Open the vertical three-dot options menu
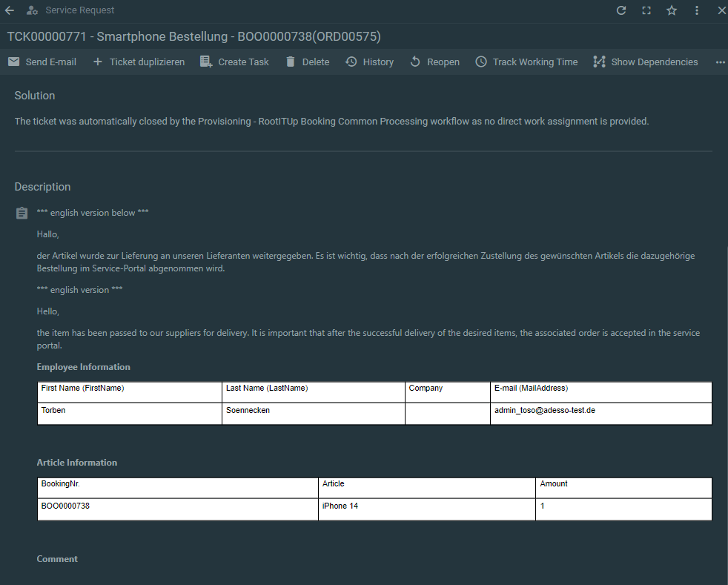The height and width of the screenshot is (585, 728). coord(696,10)
